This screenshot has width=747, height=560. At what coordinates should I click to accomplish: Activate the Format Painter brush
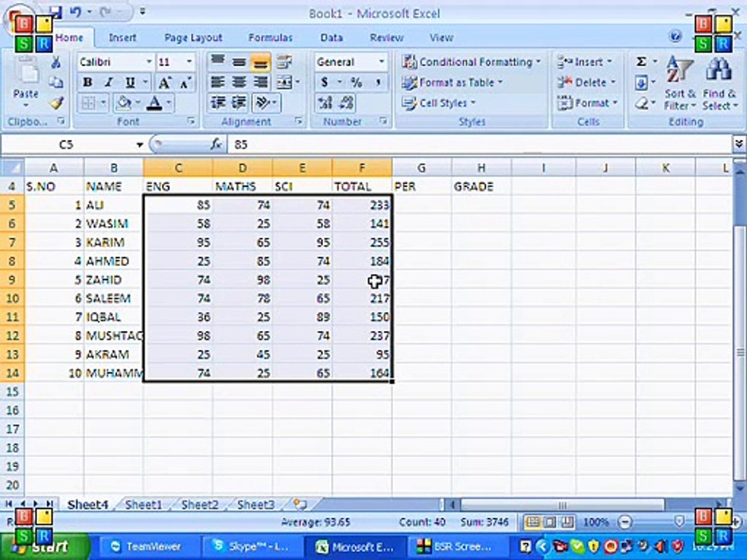[x=56, y=103]
